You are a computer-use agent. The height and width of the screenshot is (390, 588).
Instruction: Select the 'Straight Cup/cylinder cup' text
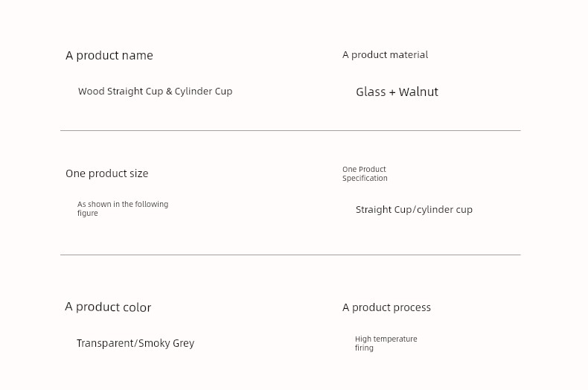(414, 210)
